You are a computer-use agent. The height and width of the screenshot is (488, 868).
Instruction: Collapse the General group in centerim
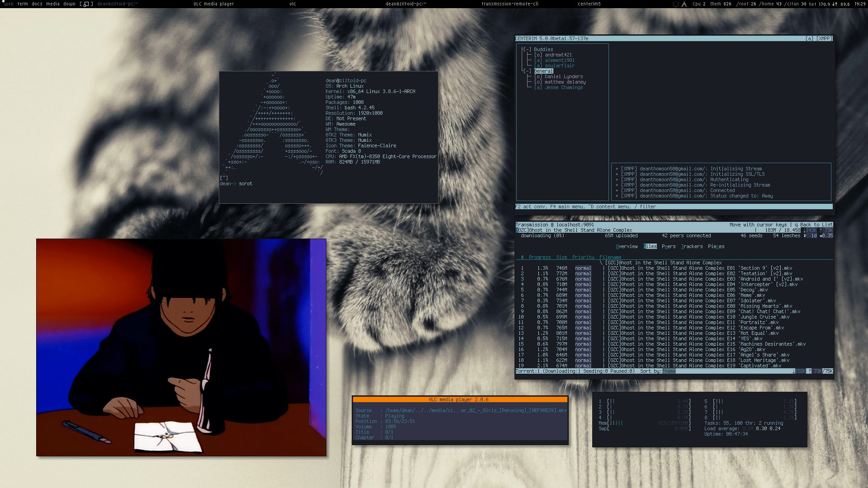coord(527,71)
